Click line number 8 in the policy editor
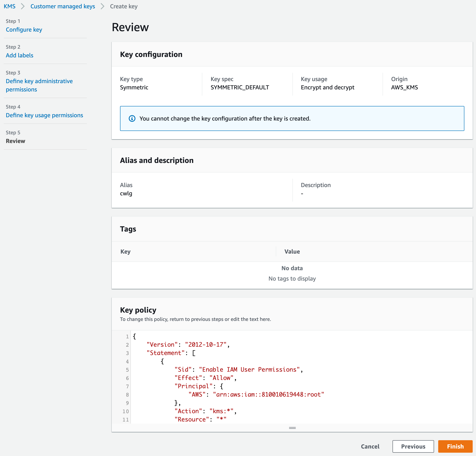The width and height of the screenshot is (476, 456). pyautogui.click(x=127, y=395)
